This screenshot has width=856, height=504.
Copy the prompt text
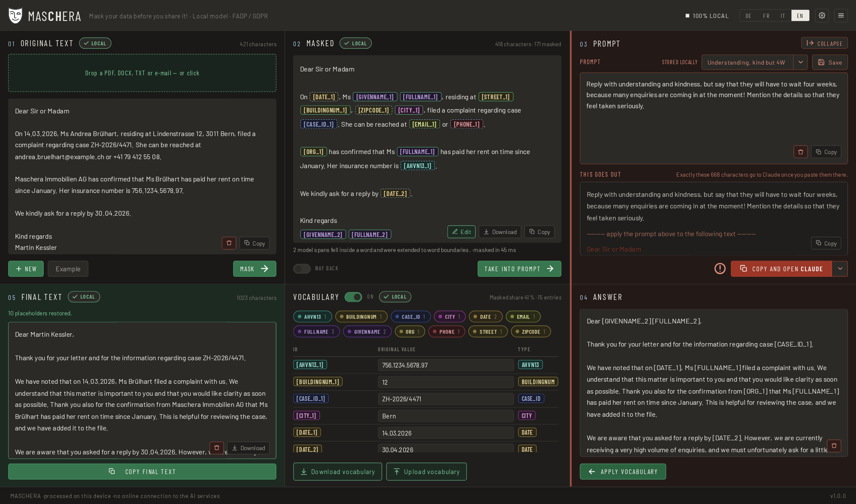coord(826,152)
